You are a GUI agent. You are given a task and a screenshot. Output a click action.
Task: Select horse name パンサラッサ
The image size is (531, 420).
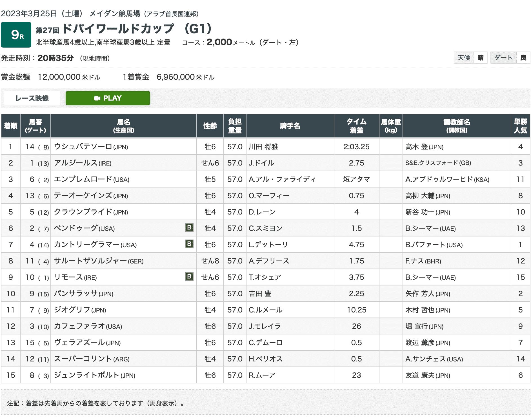click(x=76, y=294)
